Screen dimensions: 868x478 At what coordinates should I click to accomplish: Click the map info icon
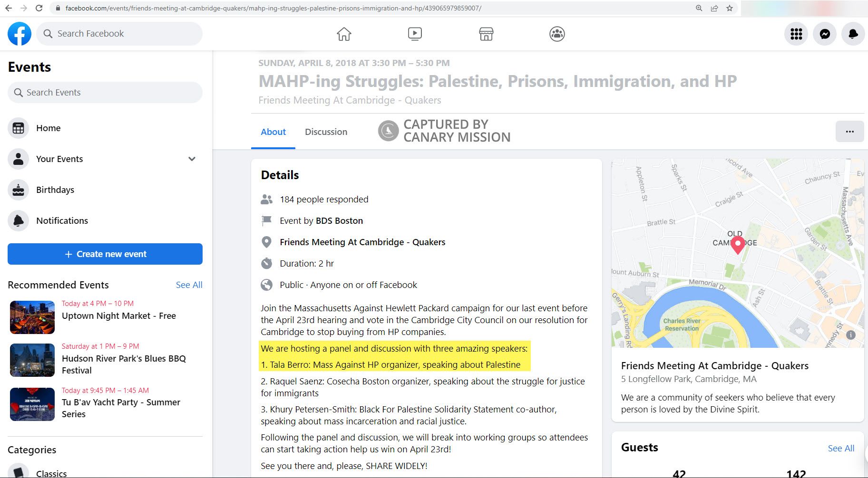851,335
